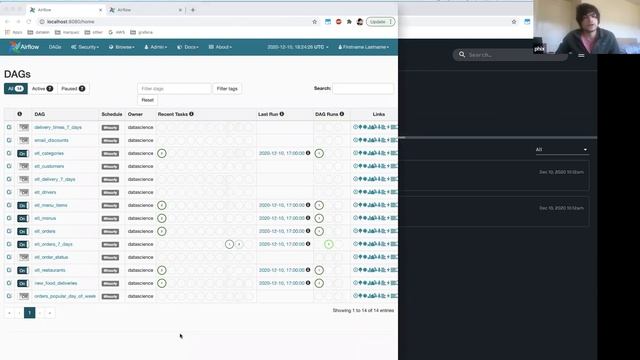640x360 pixels.
Task: Click red adblock extension icon
Action: tap(338, 22)
